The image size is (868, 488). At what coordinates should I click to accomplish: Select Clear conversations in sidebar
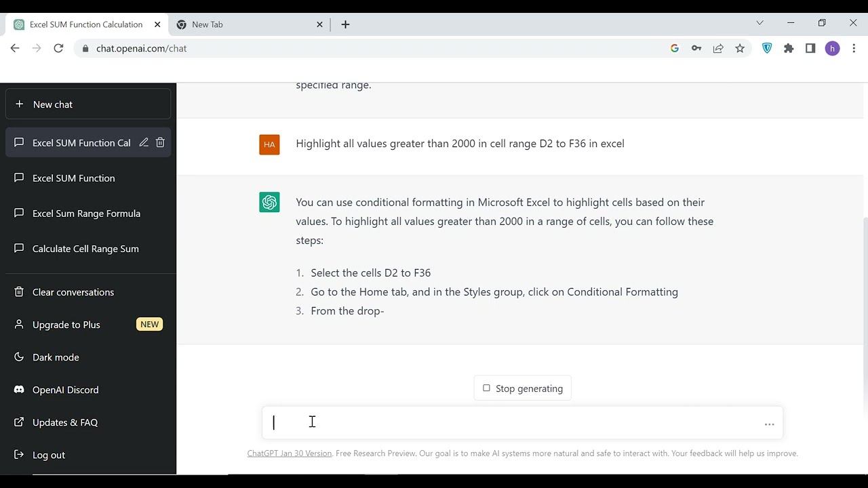[x=88, y=292]
